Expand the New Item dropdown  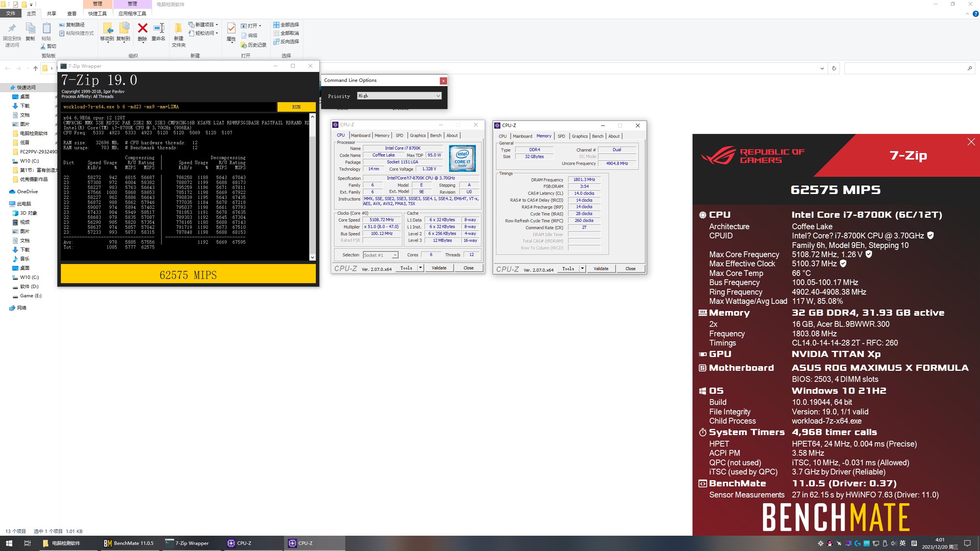point(217,25)
